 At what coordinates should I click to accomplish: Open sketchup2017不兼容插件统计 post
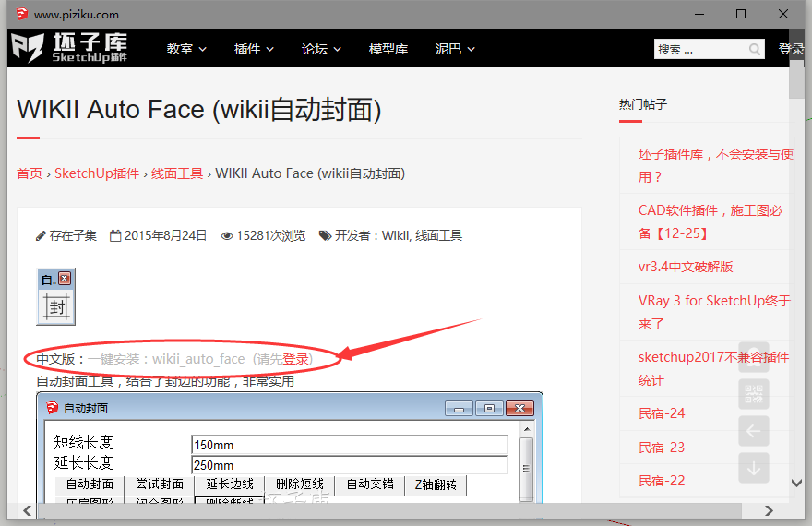pos(713,368)
